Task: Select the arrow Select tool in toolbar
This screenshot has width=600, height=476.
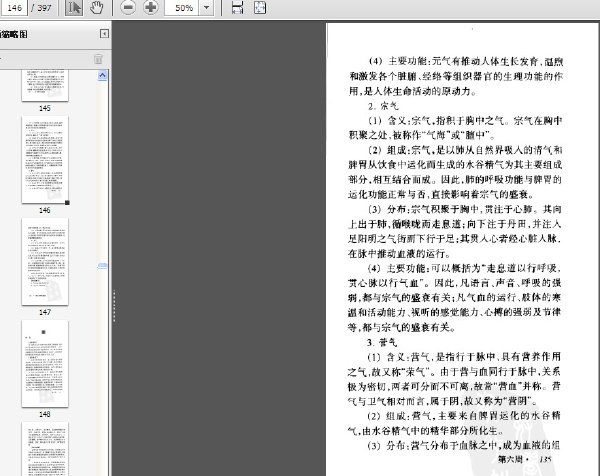Action: coord(74,8)
